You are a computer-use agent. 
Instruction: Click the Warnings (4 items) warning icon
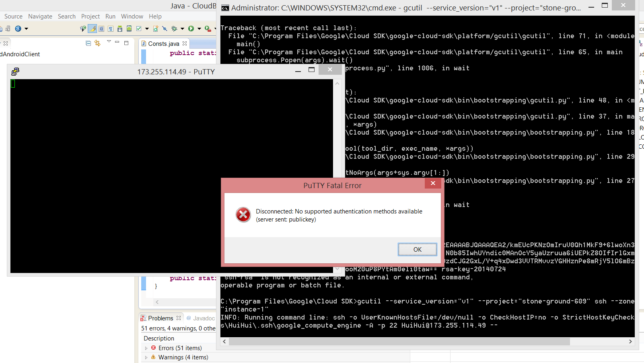point(153,357)
